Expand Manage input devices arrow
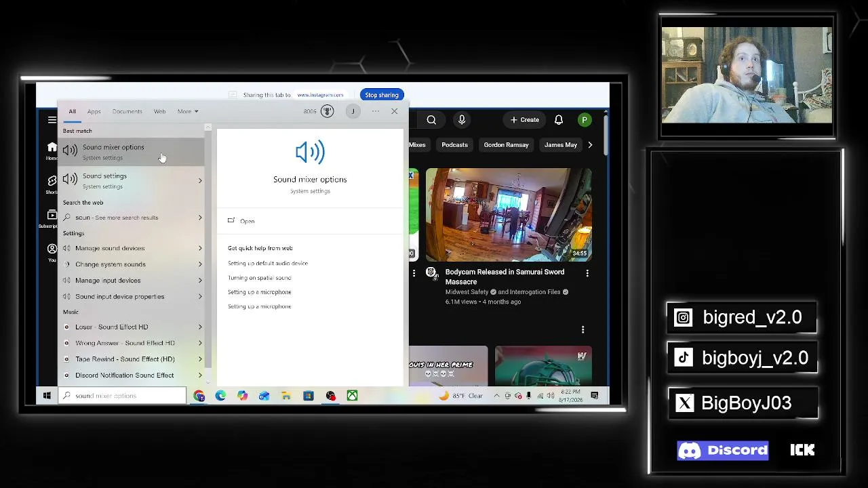Viewport: 868px width, 488px height. 200,281
